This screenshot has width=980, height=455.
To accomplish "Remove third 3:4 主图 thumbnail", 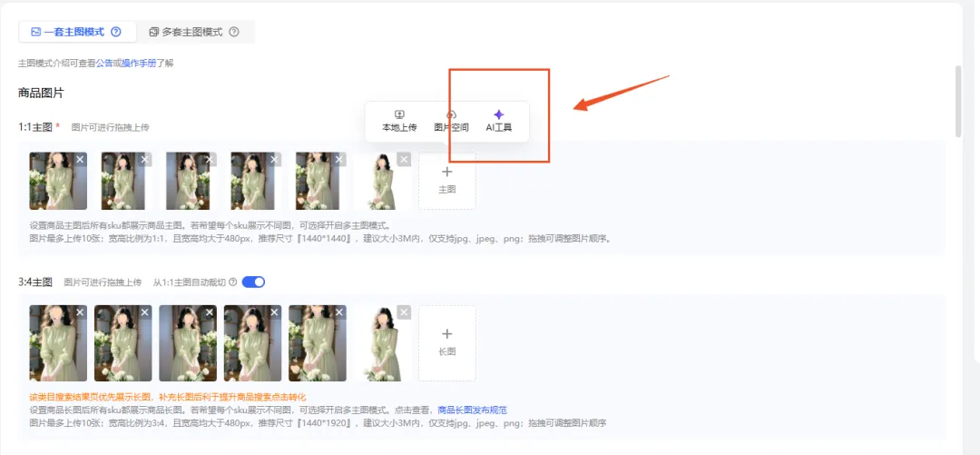I will pos(210,312).
